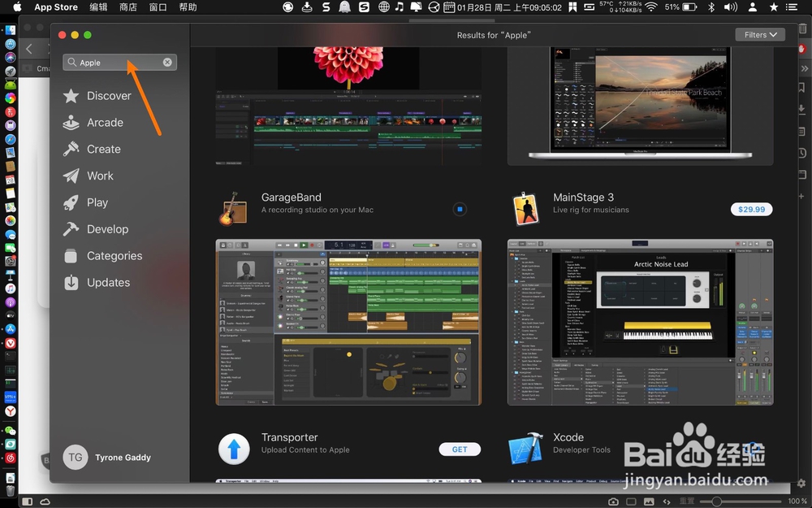Image resolution: width=812 pixels, height=508 pixels.
Task: Click Wi-Fi icon in menu bar
Action: (x=651, y=7)
